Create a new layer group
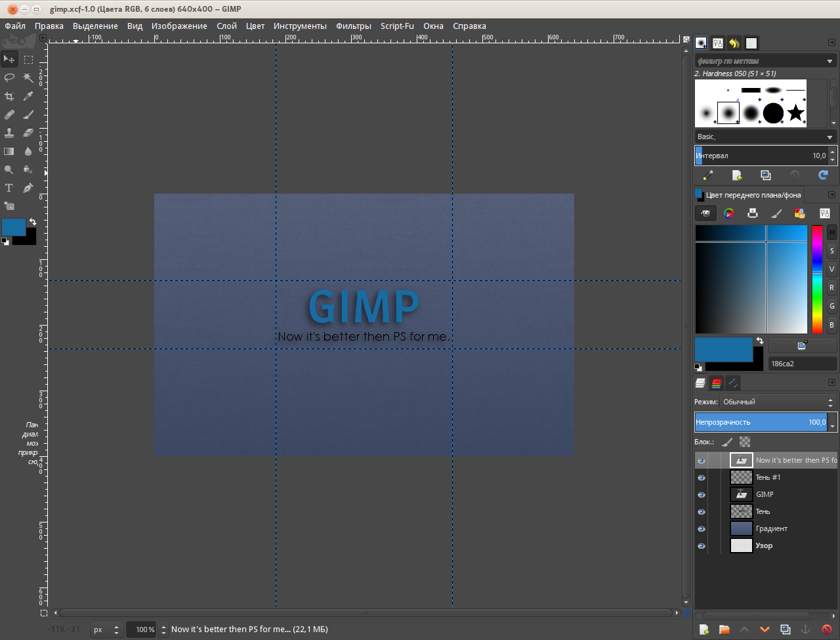 pyautogui.click(x=724, y=629)
